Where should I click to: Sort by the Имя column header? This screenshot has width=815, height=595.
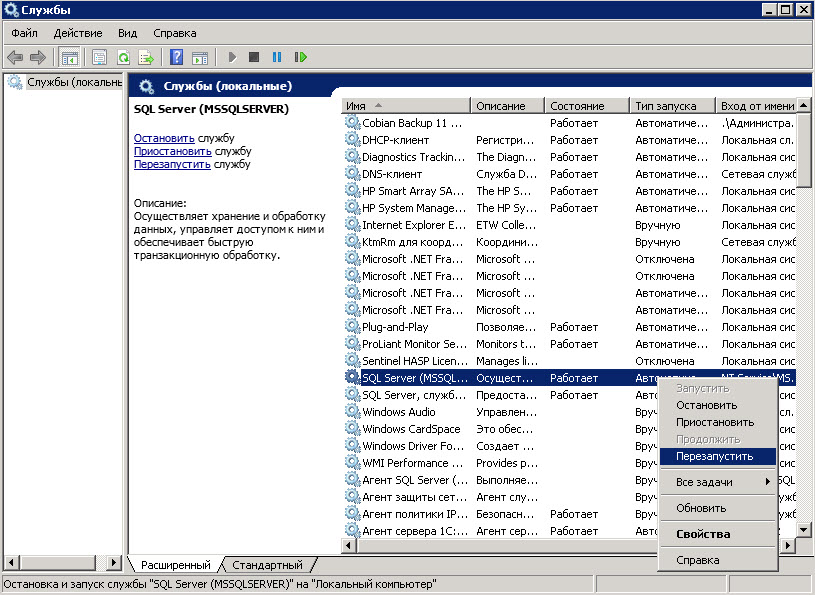point(406,105)
